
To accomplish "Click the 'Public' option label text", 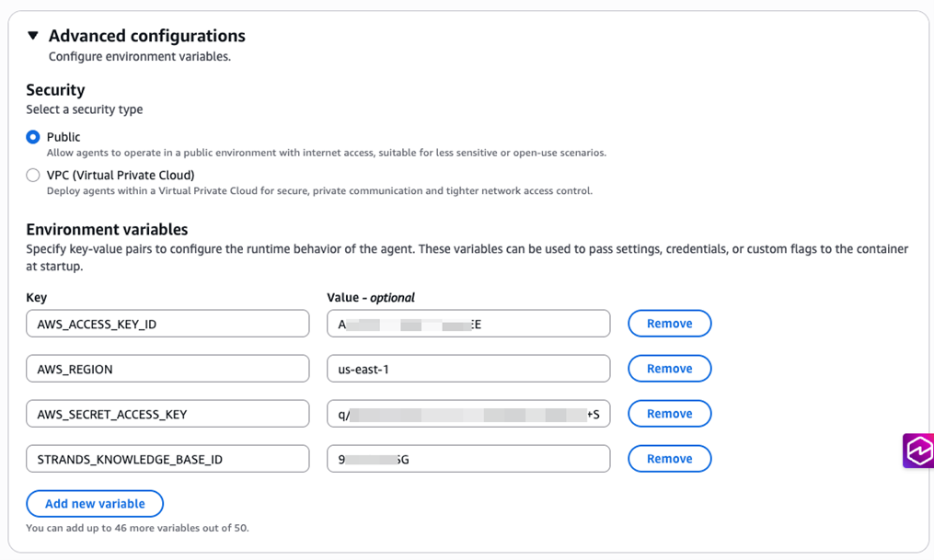I will coord(63,137).
